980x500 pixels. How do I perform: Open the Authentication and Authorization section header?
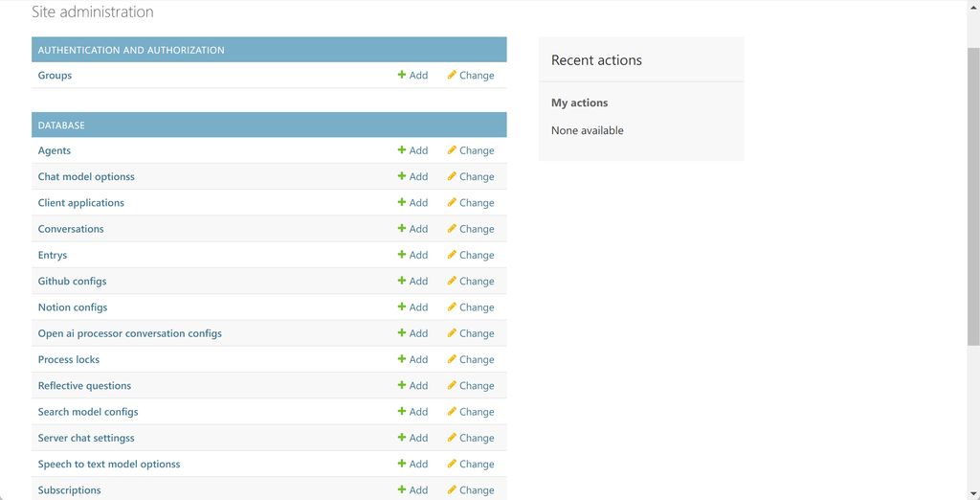(x=131, y=50)
